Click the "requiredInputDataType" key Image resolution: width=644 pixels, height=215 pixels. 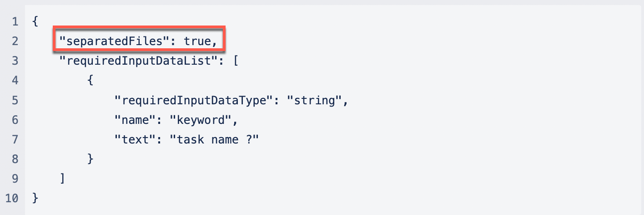(192, 100)
